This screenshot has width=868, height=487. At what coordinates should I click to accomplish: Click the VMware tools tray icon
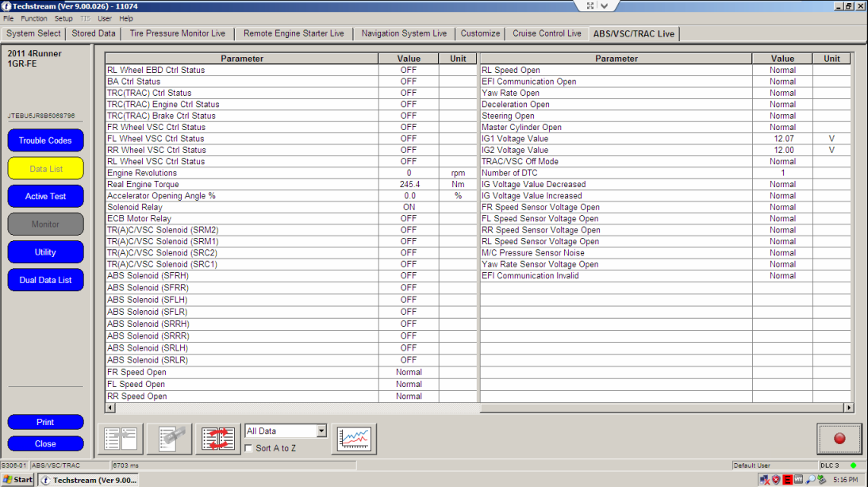coord(799,480)
